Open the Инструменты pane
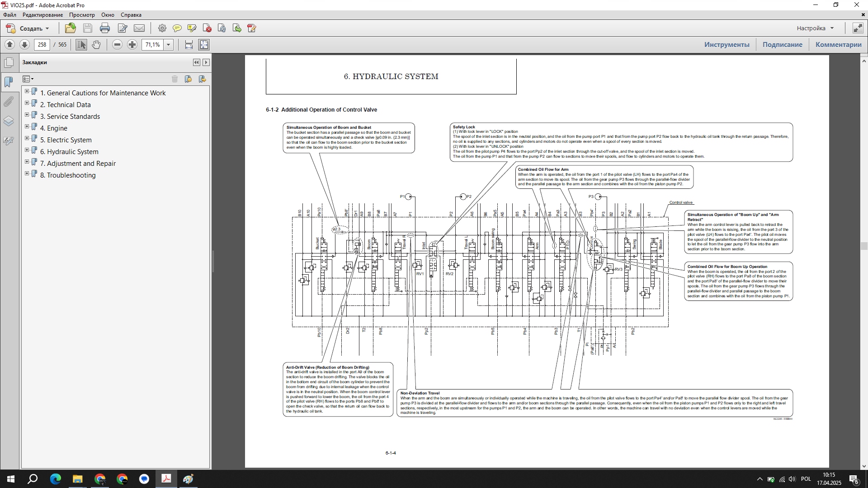Screen dimensions: 868x488 coord(726,45)
